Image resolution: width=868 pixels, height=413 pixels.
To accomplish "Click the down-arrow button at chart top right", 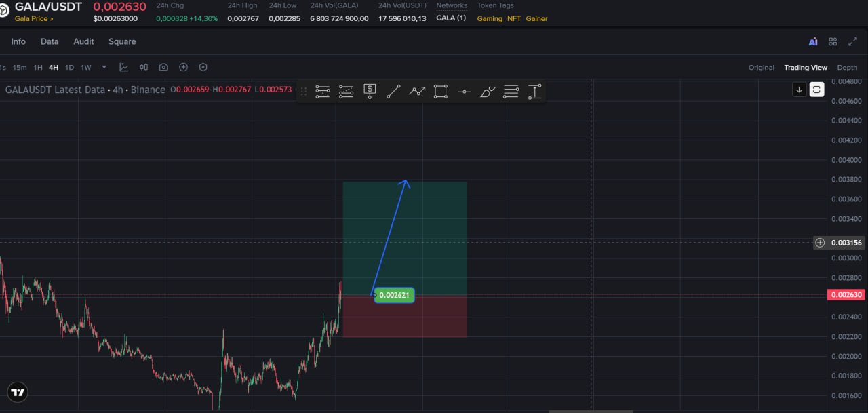I will (x=800, y=90).
